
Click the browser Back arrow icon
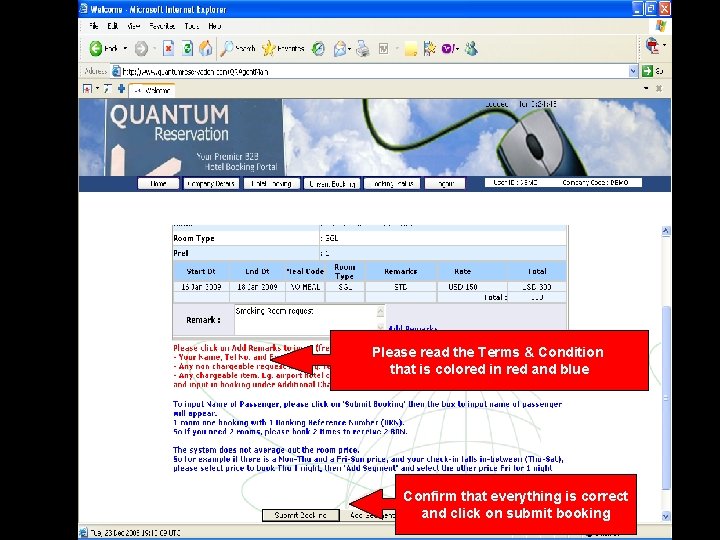point(96,48)
